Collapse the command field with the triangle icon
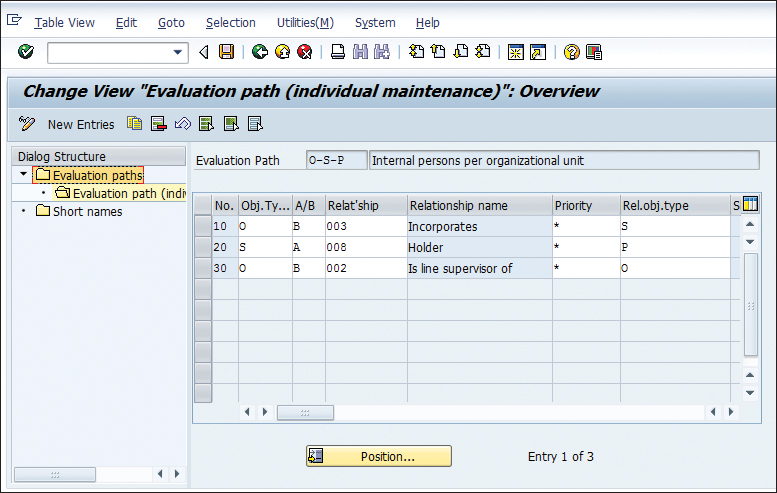Image resolution: width=777 pixels, height=493 pixels. click(x=204, y=52)
